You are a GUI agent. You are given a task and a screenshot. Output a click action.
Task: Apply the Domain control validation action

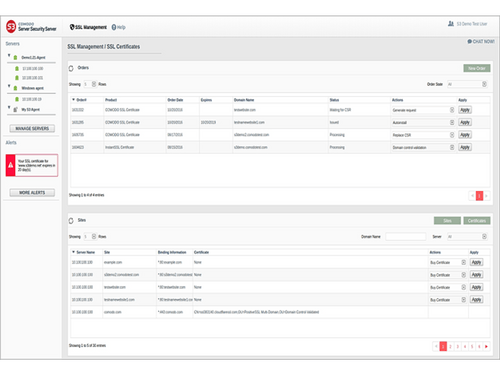coord(465,147)
